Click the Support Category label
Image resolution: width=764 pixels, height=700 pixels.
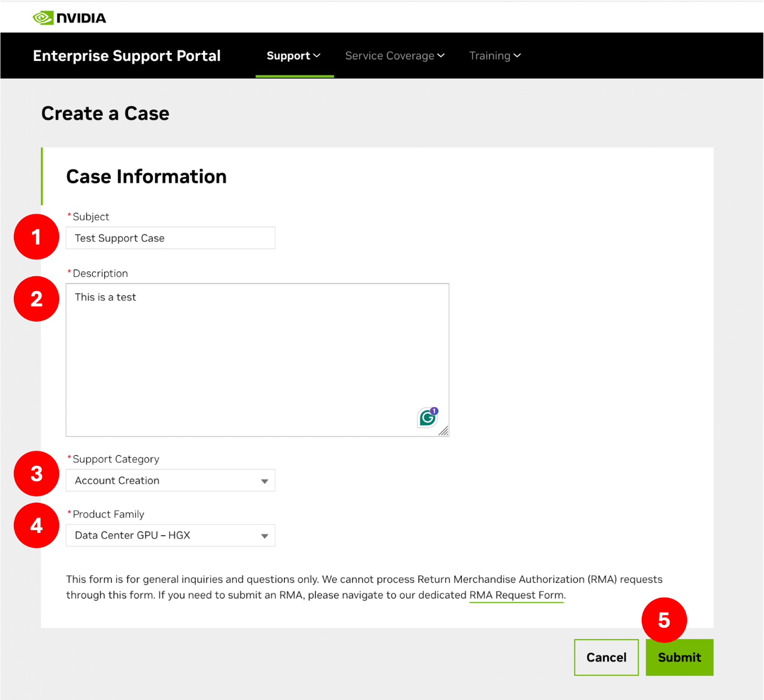click(x=116, y=459)
